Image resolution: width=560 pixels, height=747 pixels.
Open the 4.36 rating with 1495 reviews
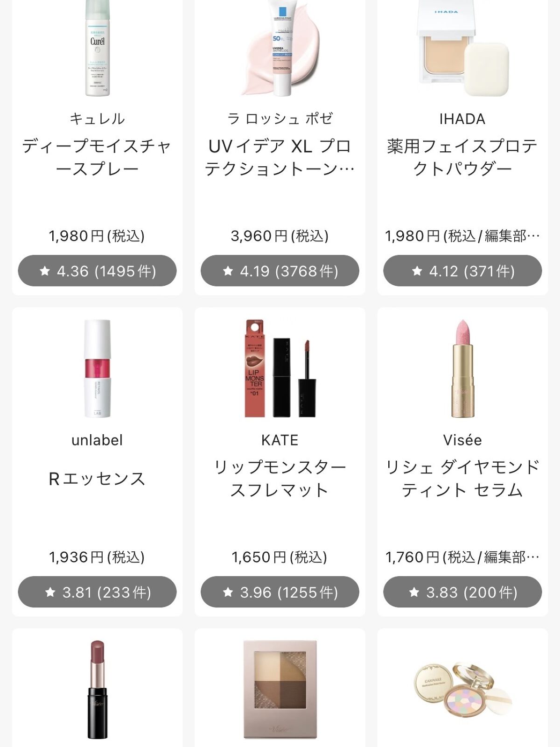(97, 271)
